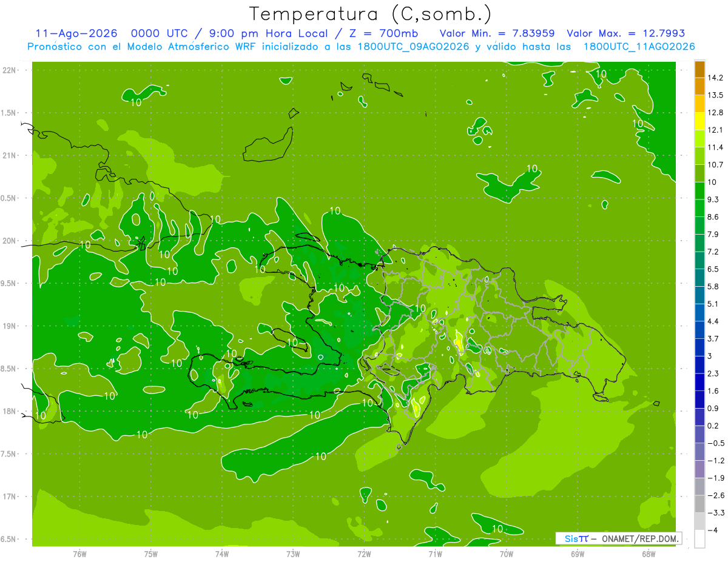Click the '13.5' colorbar value
Screen dimensions: 728x562
(x=716, y=95)
